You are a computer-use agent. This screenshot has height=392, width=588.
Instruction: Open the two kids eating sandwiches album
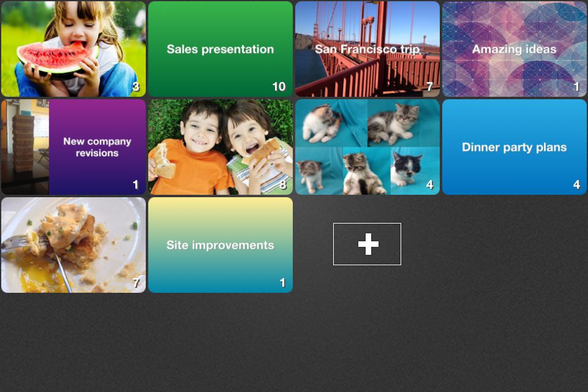[221, 147]
